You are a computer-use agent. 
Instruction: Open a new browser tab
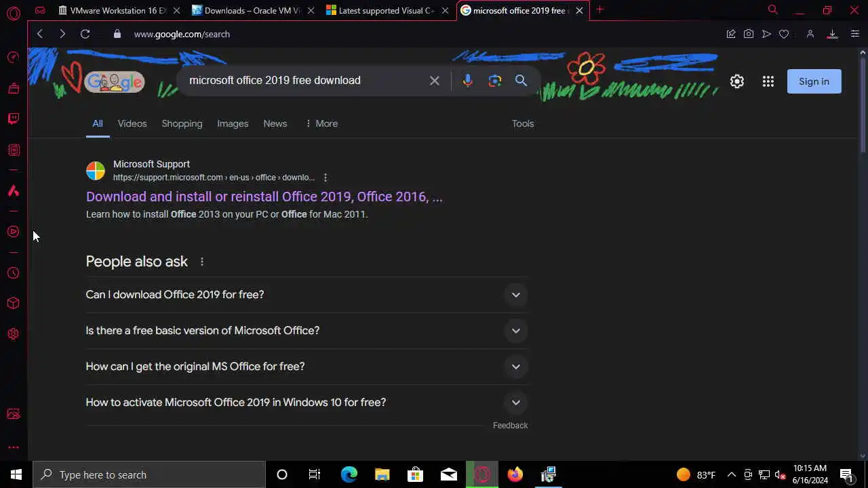[599, 10]
